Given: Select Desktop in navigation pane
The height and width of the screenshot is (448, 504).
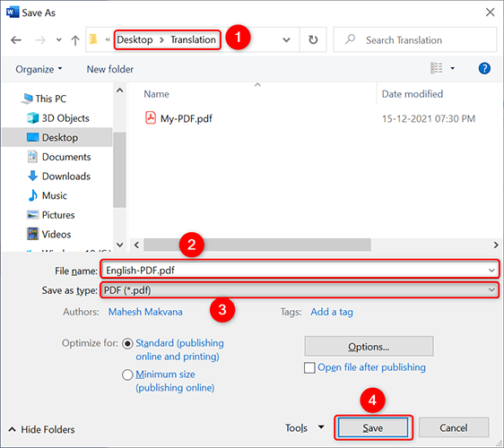Looking at the screenshot, I should [x=57, y=137].
